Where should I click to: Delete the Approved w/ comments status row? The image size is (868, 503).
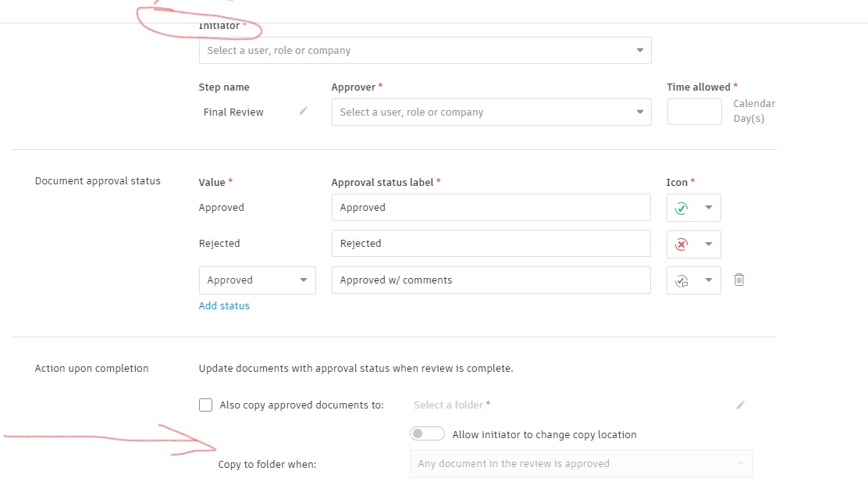coord(739,280)
